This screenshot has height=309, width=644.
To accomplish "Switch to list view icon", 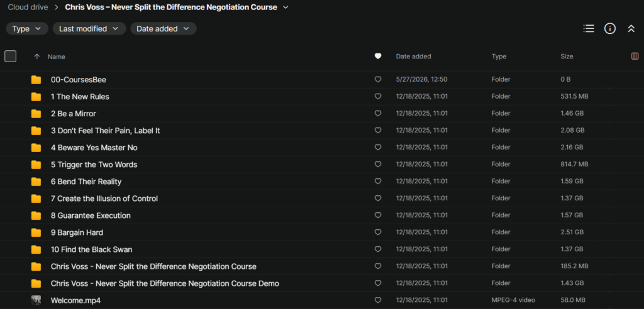I will 589,28.
